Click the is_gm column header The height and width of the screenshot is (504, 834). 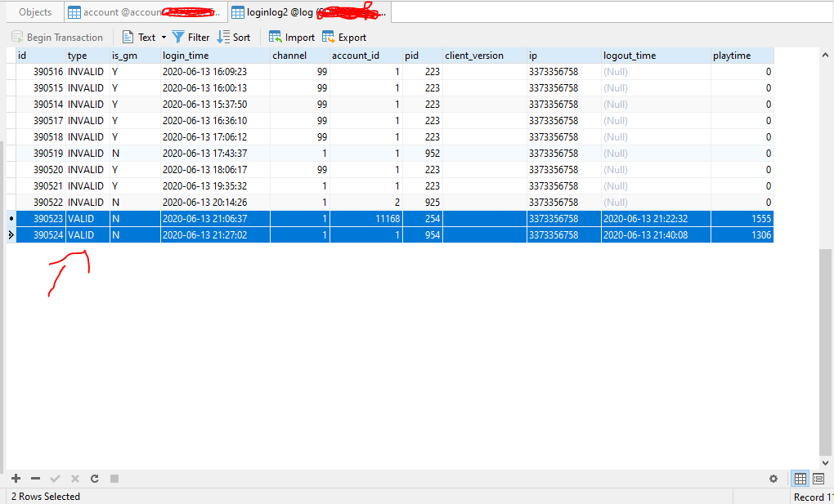[135, 56]
